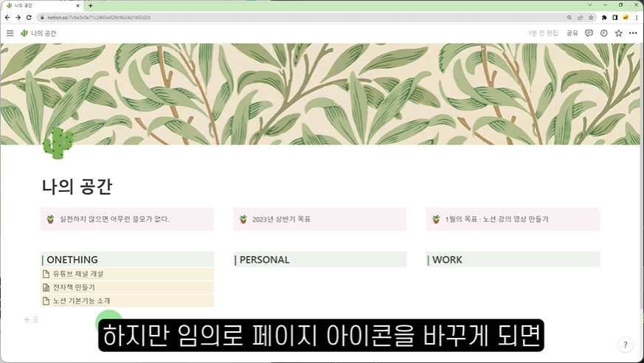Click the 실천하지 않으면 callout text
The width and height of the screenshot is (644, 363).
[x=114, y=219]
